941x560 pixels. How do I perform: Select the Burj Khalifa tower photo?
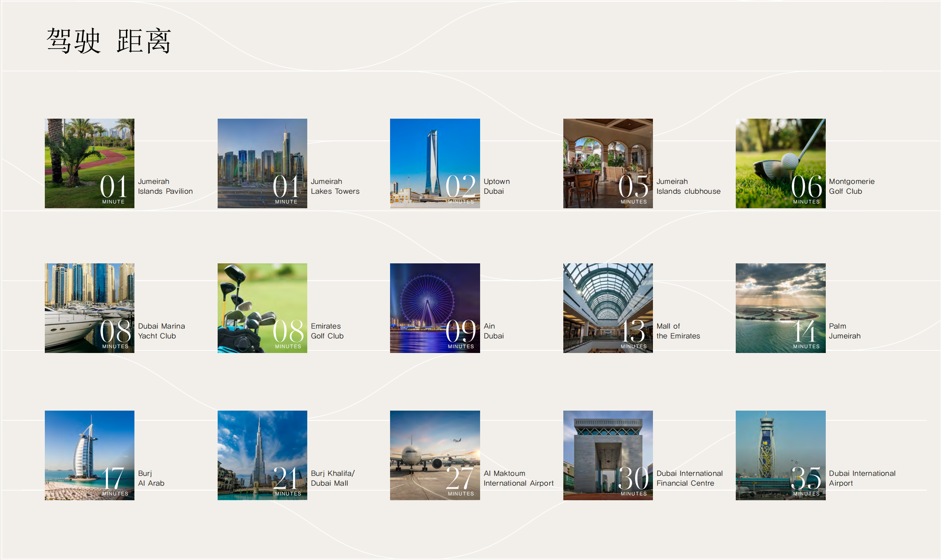click(262, 455)
